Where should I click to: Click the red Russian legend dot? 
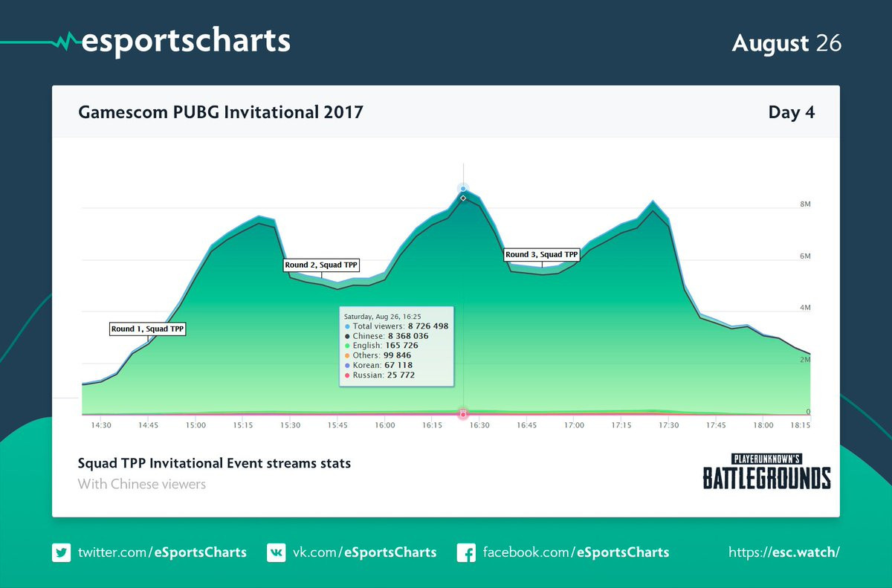[x=347, y=375]
